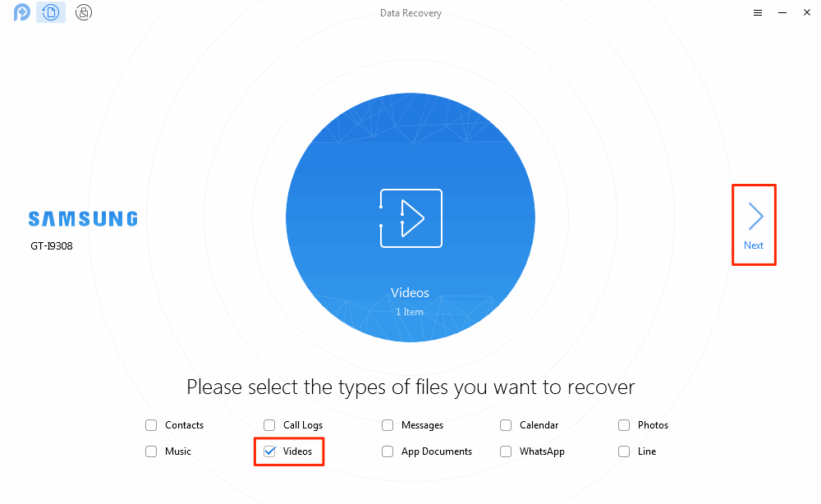
Task: Click the Next arrow chevron
Action: click(755, 216)
